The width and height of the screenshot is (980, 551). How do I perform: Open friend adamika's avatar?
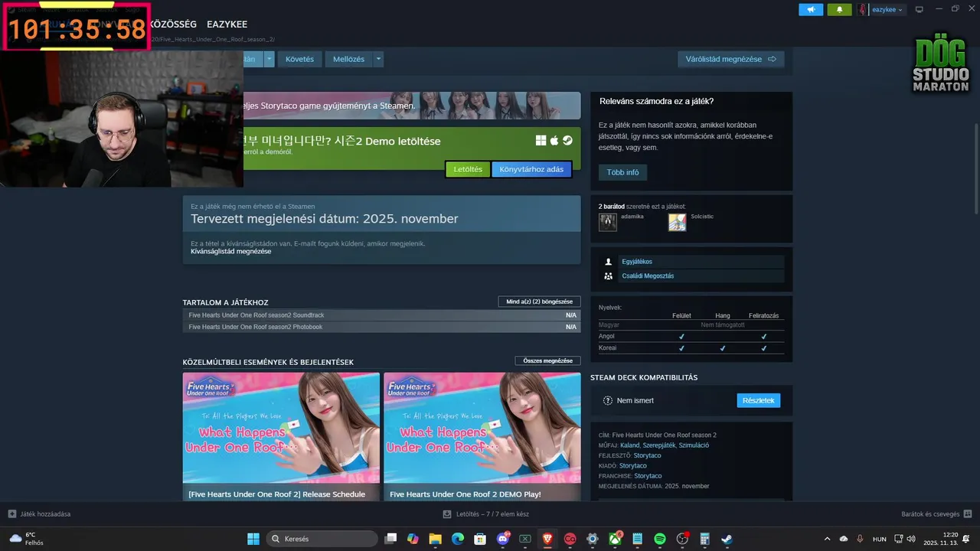[608, 222]
